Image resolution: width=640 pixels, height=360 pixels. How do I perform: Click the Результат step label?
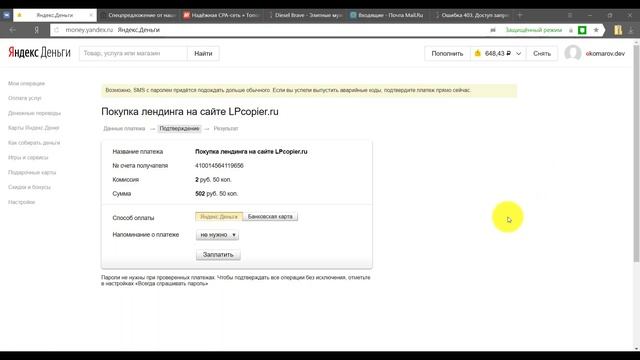click(226, 129)
